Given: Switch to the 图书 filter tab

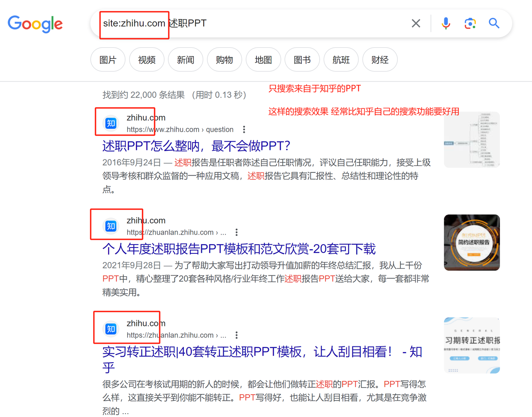Looking at the screenshot, I should tap(302, 60).
